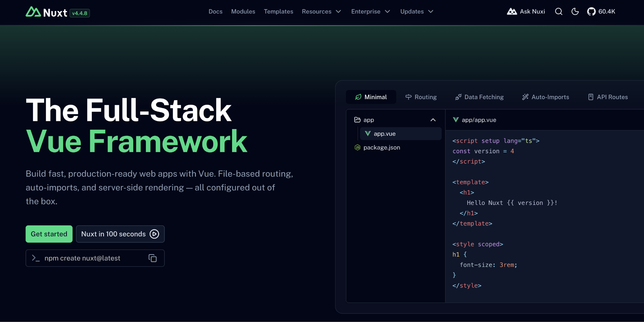Image resolution: width=644 pixels, height=322 pixels.
Task: Open package.json in the file tree
Action: point(395,148)
